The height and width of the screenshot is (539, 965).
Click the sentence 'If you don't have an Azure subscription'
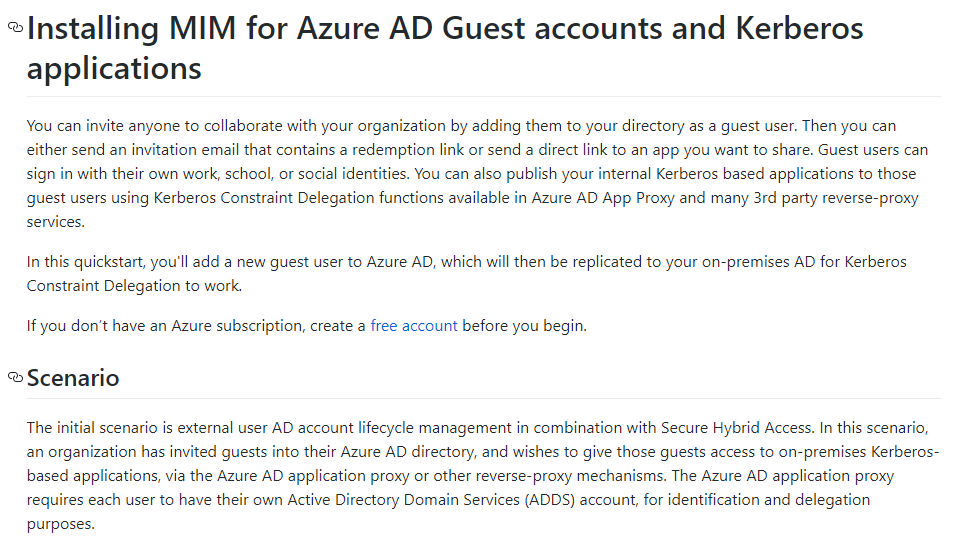(306, 325)
